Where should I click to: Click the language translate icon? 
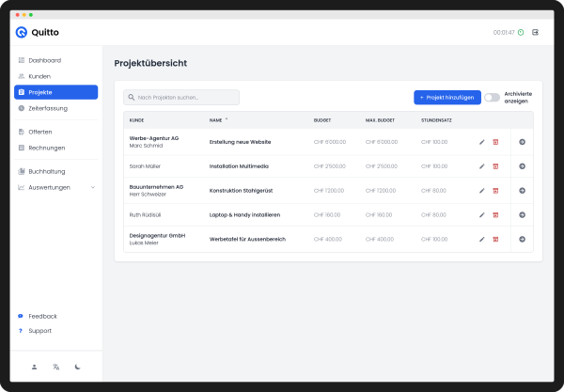56,367
